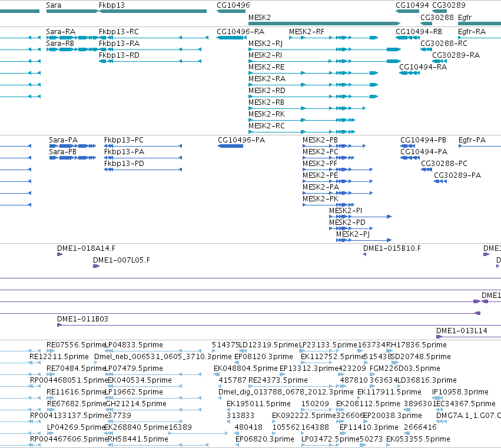Screen dimensions: 501x448
Task: Click the CG10496 gene label
Action: pos(233,5)
